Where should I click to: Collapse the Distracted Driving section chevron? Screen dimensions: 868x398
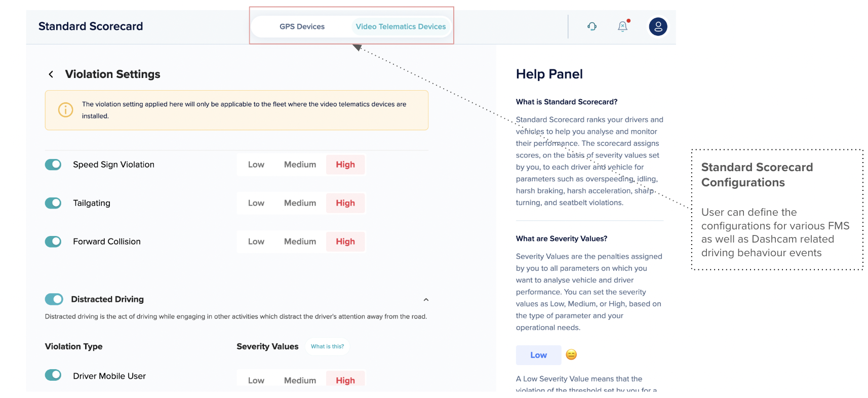tap(426, 300)
